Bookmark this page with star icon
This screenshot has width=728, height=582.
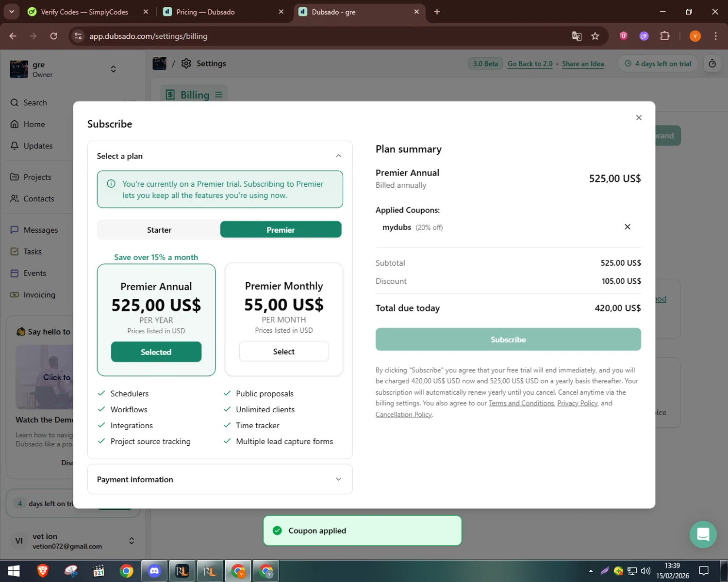tap(595, 36)
